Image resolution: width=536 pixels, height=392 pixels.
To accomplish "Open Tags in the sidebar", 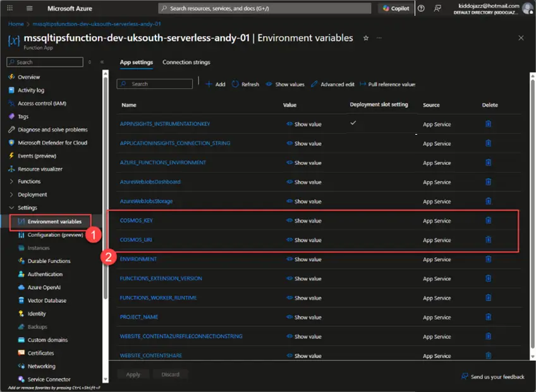I will [x=23, y=116].
